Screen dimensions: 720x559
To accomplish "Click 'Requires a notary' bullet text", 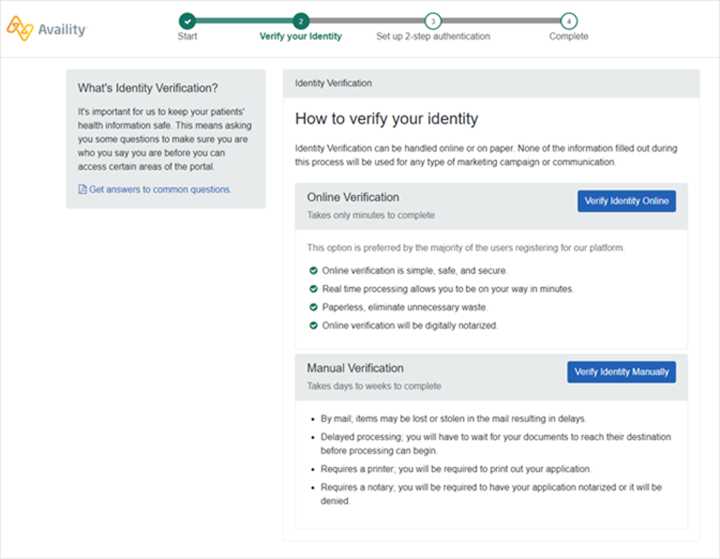I will pyautogui.click(x=491, y=494).
